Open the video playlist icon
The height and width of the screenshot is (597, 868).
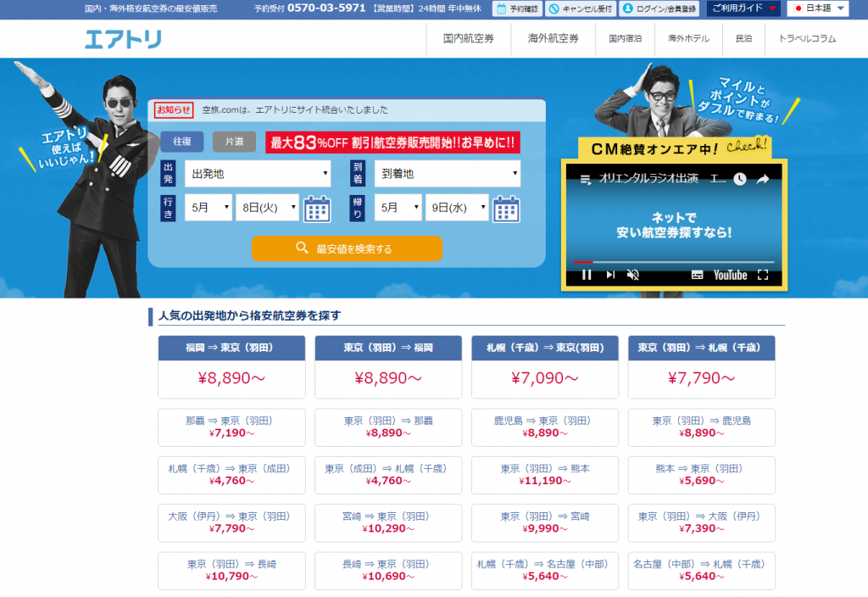[x=585, y=179]
